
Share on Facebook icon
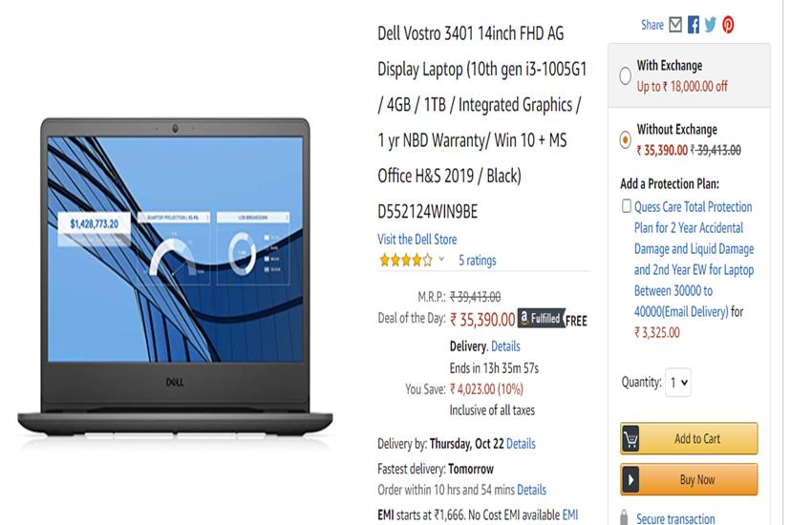click(693, 24)
